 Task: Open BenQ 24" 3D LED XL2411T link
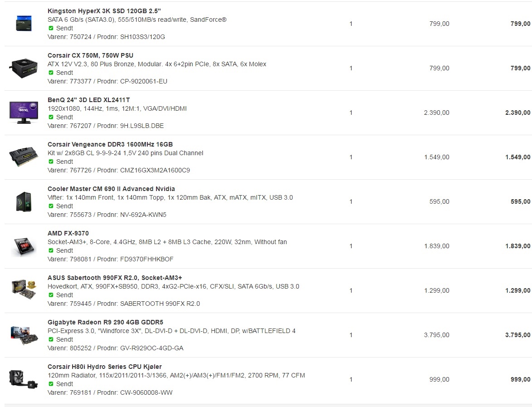[88, 100]
